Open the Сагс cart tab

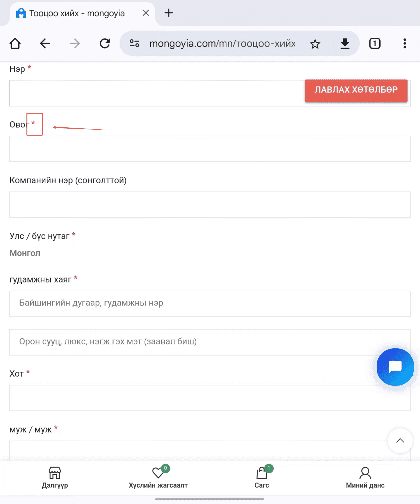point(262,478)
